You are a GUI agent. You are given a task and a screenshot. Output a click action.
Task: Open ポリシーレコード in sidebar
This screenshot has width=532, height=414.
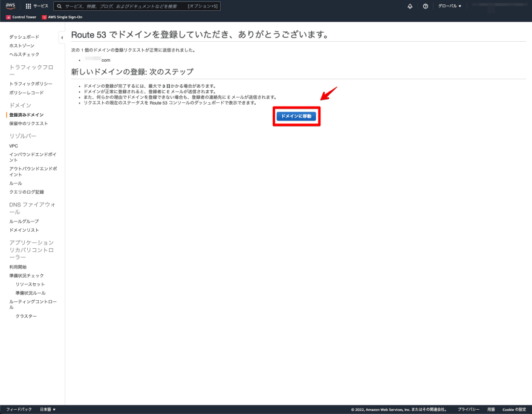27,93
